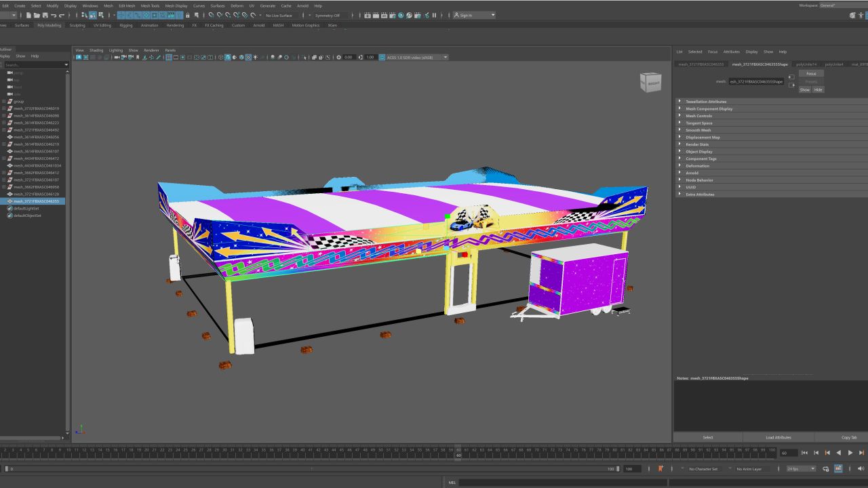Open the 24 fps frame rate dropdown

pos(801,468)
